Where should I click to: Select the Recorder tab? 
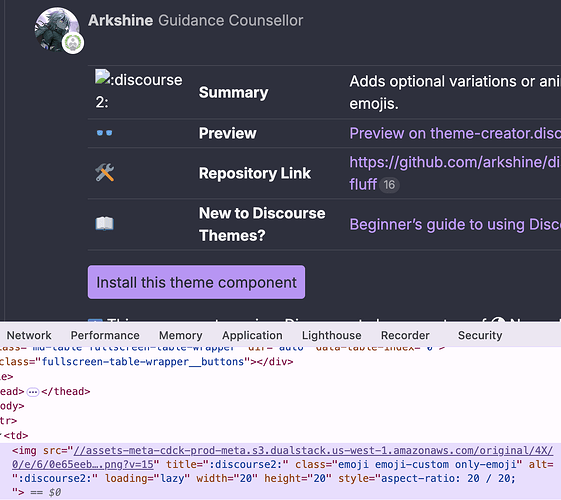(405, 335)
